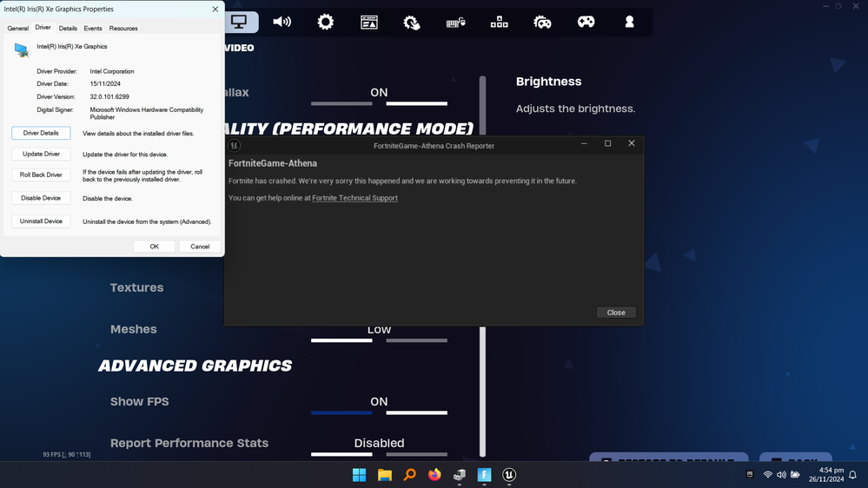Screen dimensions: 868x488
Task: Open Fortnite Keyboard Controls settings icon
Action: (x=455, y=22)
